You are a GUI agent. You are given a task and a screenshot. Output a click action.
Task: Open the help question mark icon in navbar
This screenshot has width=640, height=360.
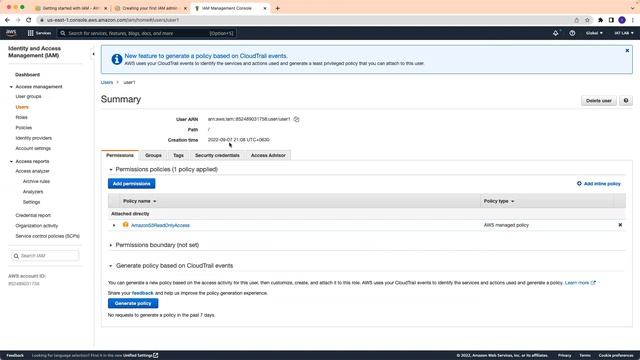point(572,33)
